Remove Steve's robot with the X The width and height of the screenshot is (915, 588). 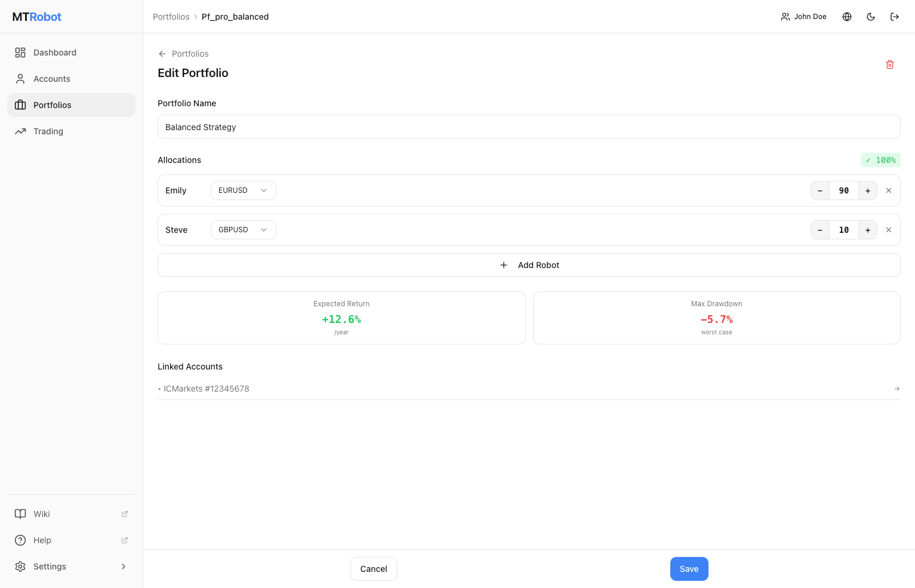[889, 229]
